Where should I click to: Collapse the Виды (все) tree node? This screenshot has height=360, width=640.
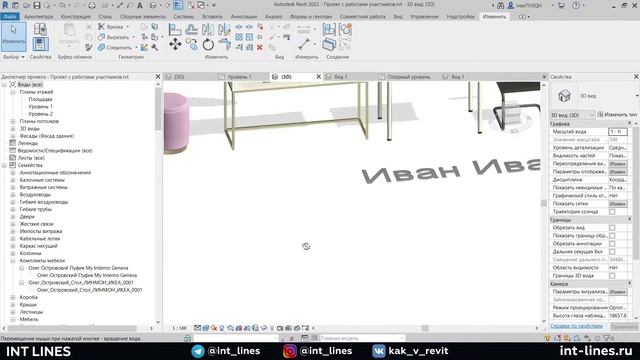pyautogui.click(x=4, y=84)
